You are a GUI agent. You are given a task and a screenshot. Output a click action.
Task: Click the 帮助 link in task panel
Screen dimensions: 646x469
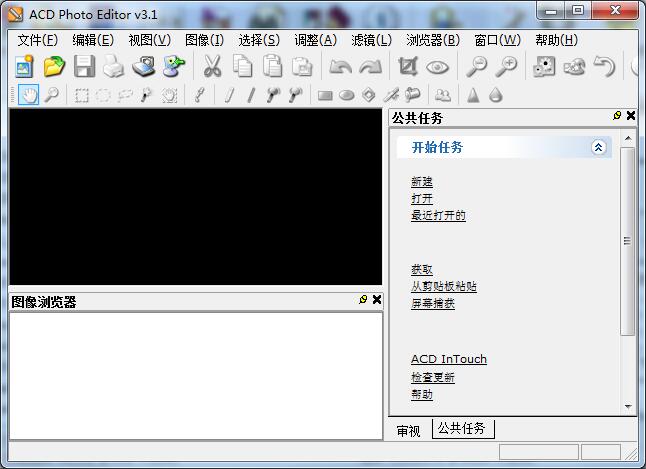(x=422, y=394)
